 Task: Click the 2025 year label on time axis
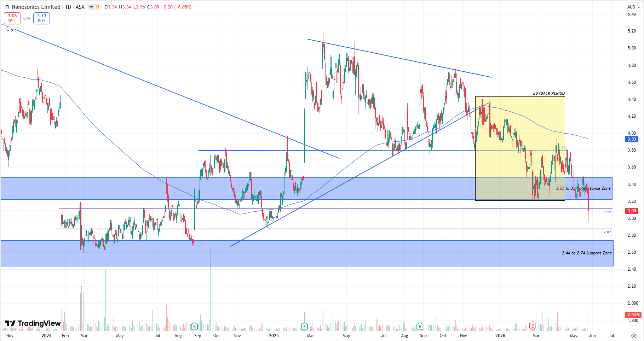[x=274, y=336]
